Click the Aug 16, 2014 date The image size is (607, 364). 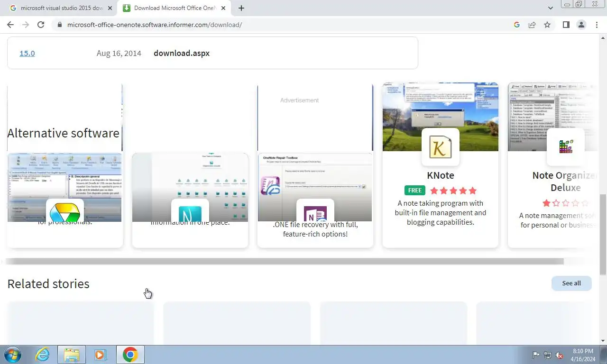pyautogui.click(x=119, y=53)
